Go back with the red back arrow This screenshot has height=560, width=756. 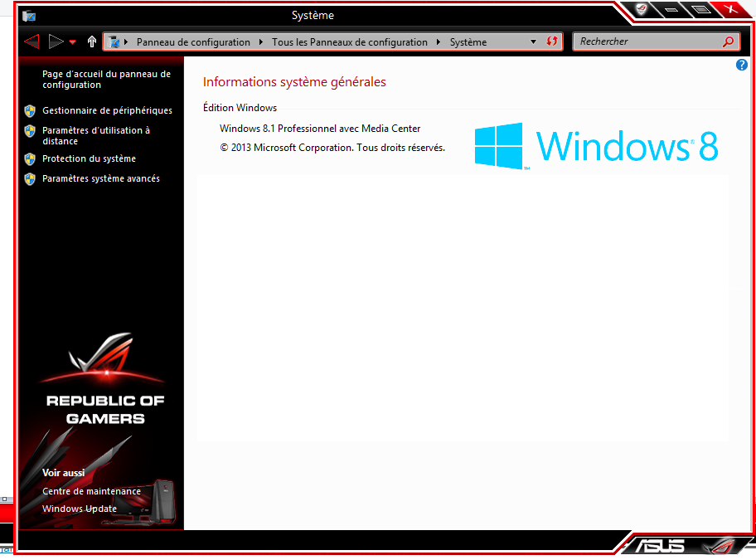[31, 41]
